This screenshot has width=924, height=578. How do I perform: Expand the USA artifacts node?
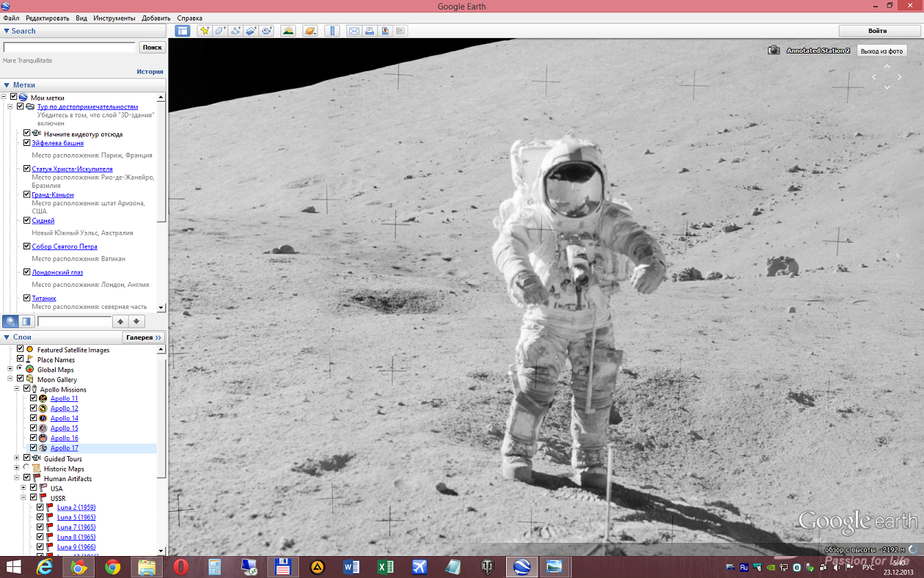[x=23, y=488]
